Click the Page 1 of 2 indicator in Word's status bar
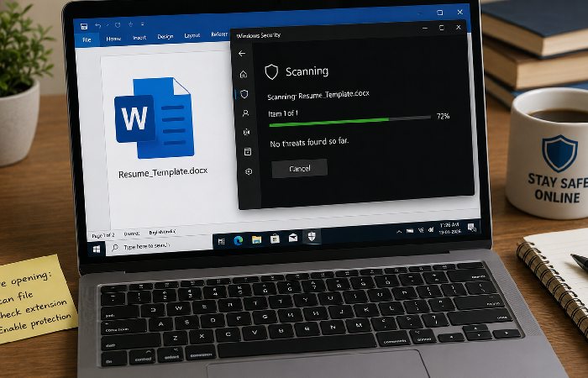This screenshot has height=378, width=588. (103, 235)
